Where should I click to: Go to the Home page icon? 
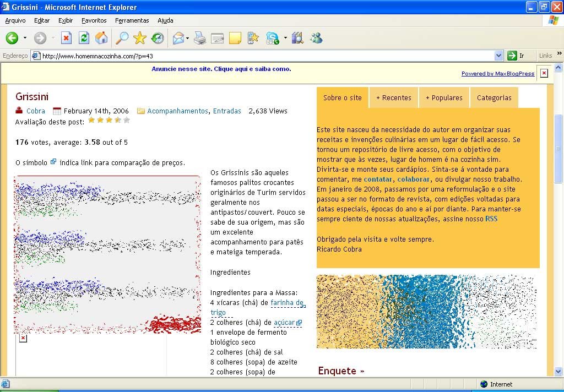(x=101, y=38)
